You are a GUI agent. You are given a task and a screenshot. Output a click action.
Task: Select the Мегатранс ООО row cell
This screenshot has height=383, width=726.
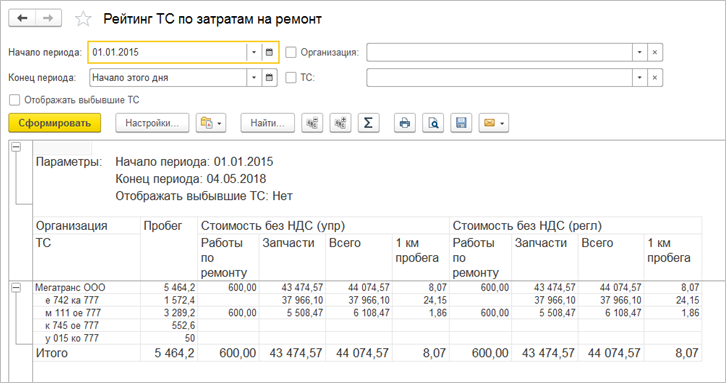87,288
